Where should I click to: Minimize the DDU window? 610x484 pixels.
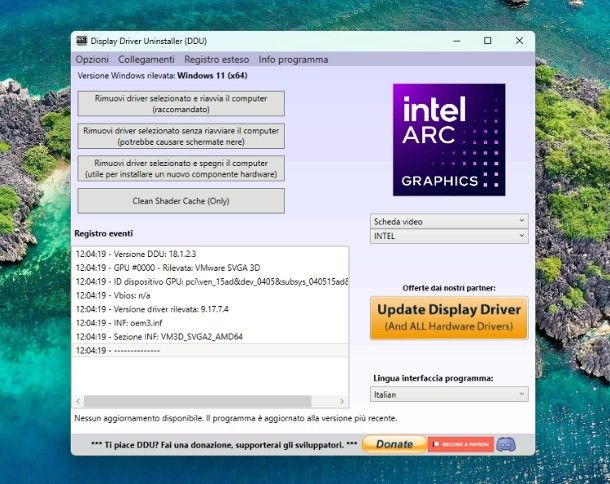pyautogui.click(x=455, y=41)
